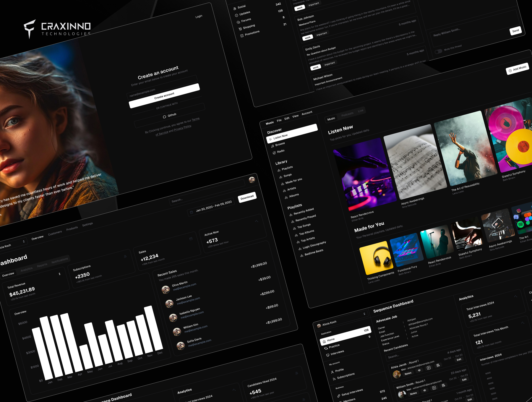Open the user avatar in sales dashboard header
532x402 pixels.
click(x=252, y=180)
